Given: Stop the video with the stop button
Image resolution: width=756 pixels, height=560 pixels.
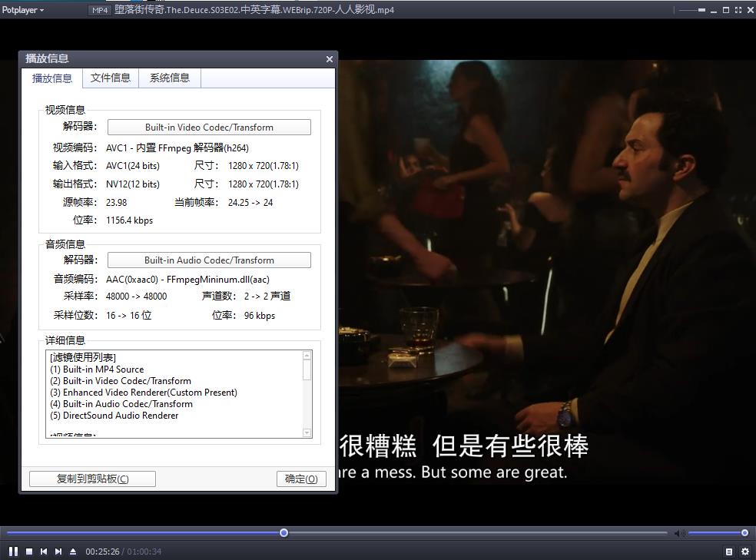Looking at the screenshot, I should coord(29,552).
